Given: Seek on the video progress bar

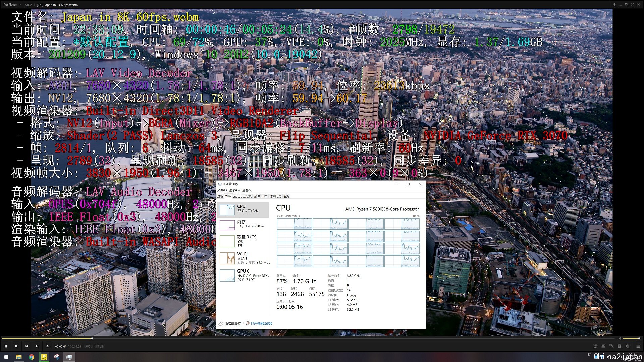Looking at the screenshot, I should pyautogui.click(x=309, y=338).
